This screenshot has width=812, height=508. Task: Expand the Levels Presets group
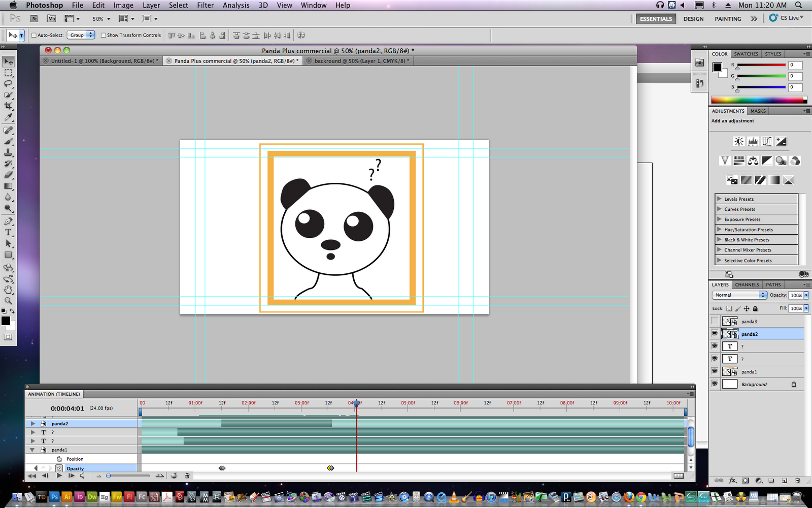click(x=720, y=199)
